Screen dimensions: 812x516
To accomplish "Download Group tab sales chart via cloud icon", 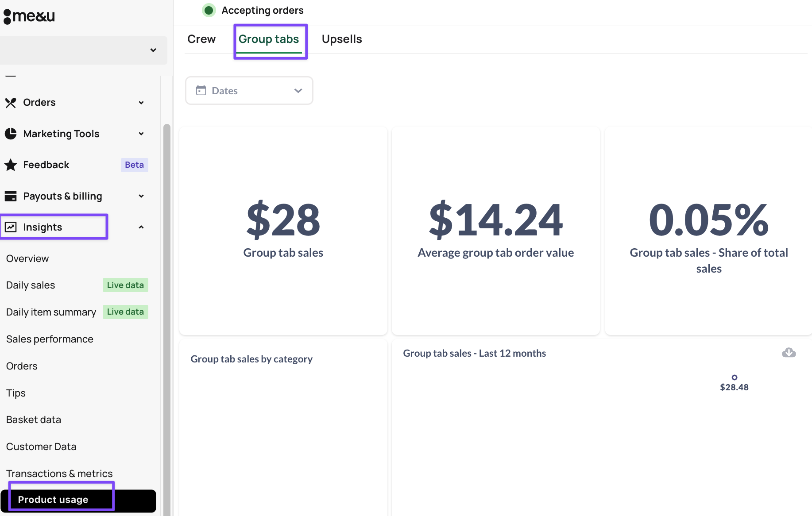I will click(789, 353).
